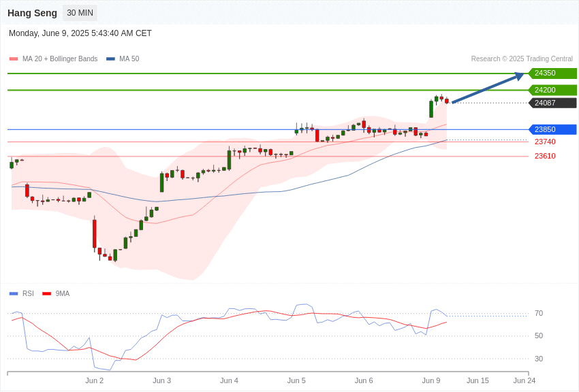Click the blue trend arrow annotation
The image size is (579, 392).
click(x=487, y=88)
